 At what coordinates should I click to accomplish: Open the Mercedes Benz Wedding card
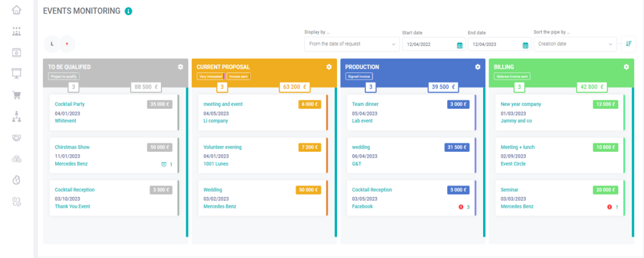[263, 198]
